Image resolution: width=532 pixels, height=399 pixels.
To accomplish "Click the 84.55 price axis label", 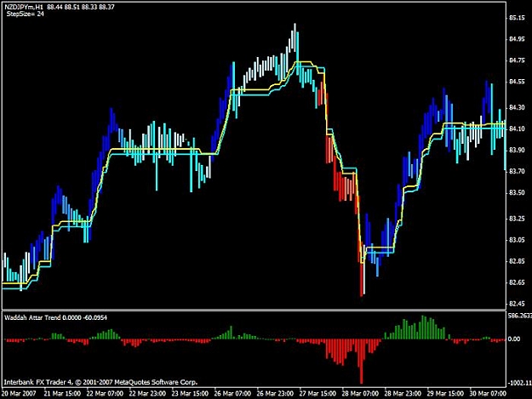I will 517,82.
